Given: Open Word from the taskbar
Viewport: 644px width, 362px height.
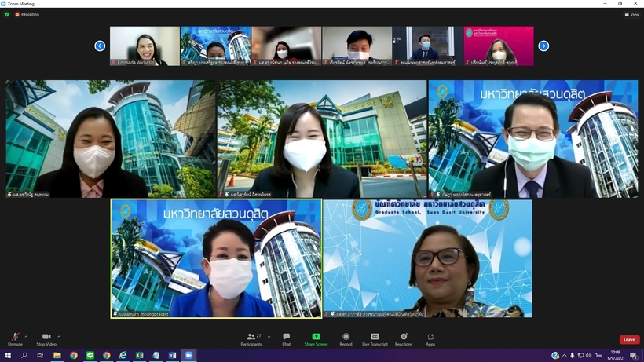Looking at the screenshot, I should point(172,355).
